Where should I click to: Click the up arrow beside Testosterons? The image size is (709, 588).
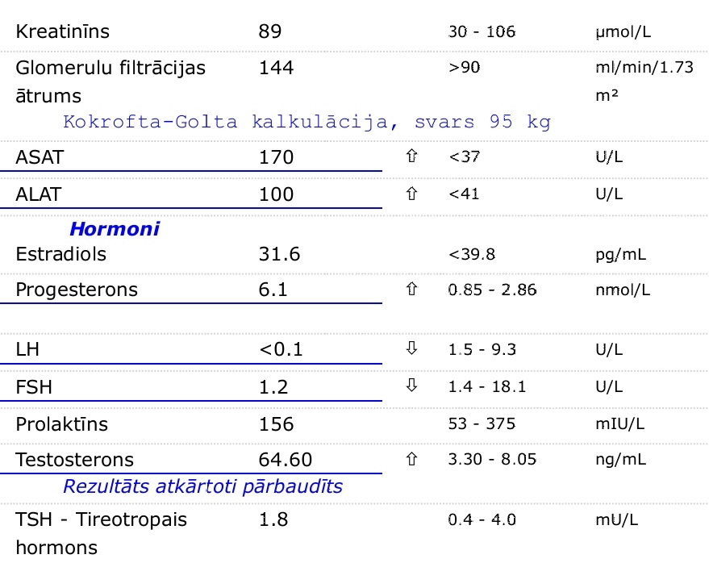[x=411, y=459]
